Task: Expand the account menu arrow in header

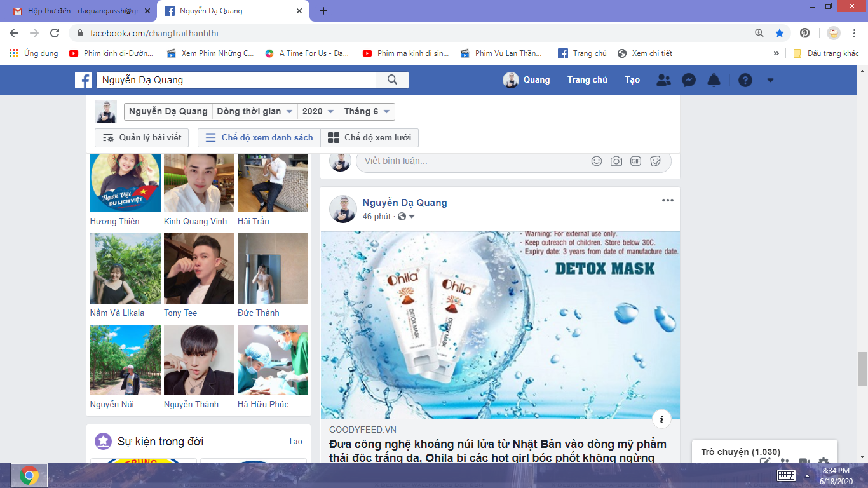Action: (x=770, y=80)
